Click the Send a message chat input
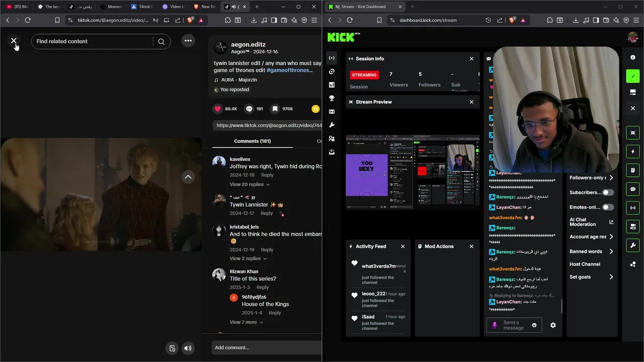Viewport: 644px width, 362px height. pos(513,325)
